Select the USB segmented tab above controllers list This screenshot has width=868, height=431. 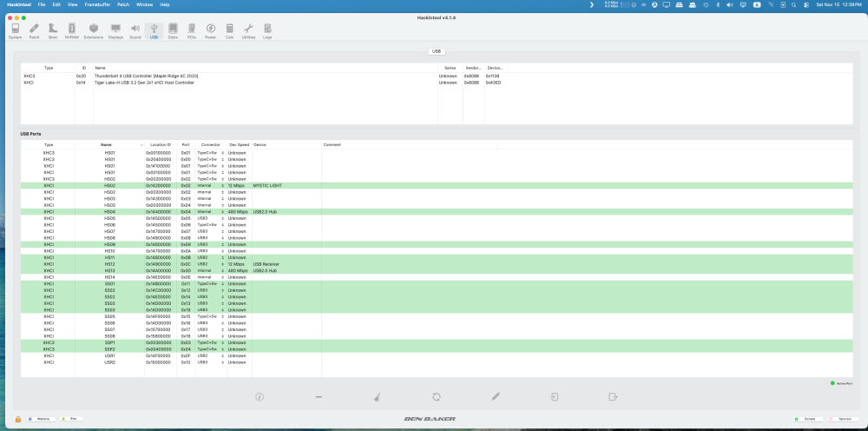tap(437, 51)
